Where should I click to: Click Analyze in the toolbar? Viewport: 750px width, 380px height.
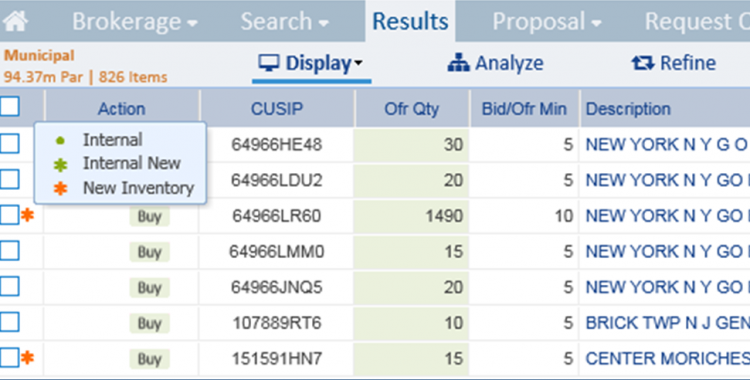click(496, 63)
